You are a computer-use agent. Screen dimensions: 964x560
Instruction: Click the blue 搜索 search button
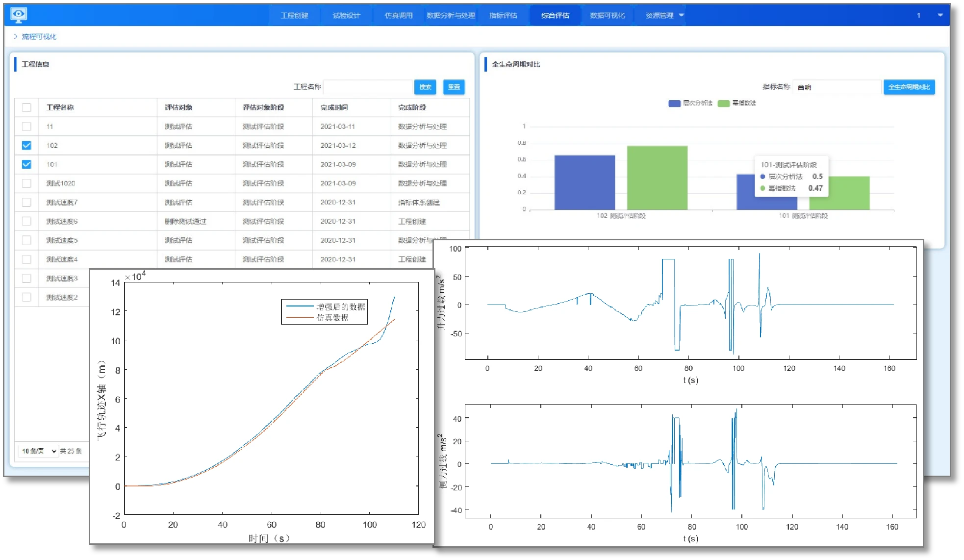(x=425, y=87)
